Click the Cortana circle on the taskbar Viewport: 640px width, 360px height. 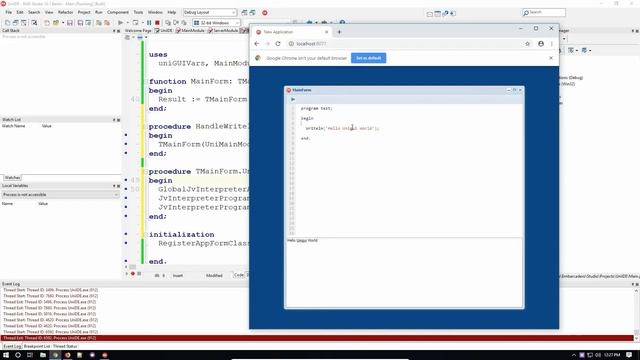18,355
